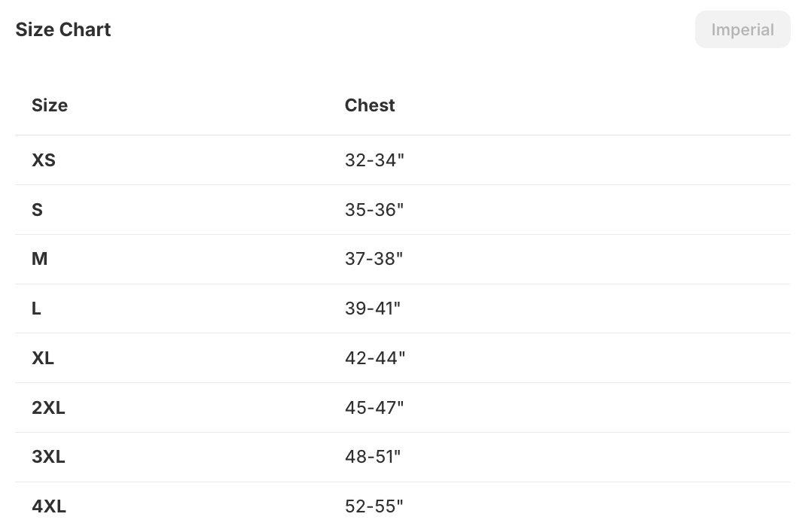Toggle the Imperial units button
The width and height of the screenshot is (799, 532).
click(x=742, y=30)
